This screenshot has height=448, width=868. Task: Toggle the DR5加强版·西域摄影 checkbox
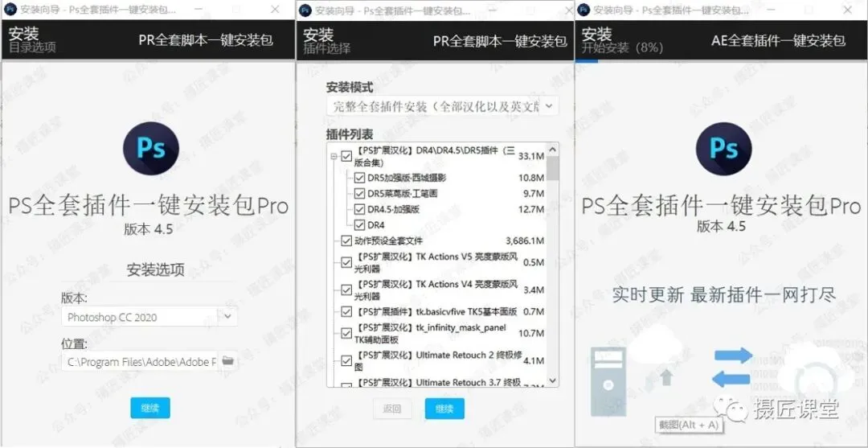pyautogui.click(x=358, y=178)
